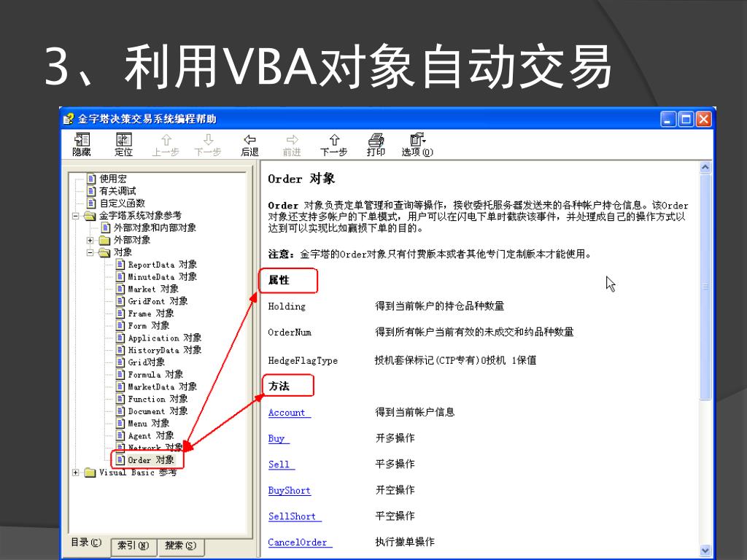The image size is (747, 560).
Task: Select the Document 对象 topic
Action: pos(158,411)
